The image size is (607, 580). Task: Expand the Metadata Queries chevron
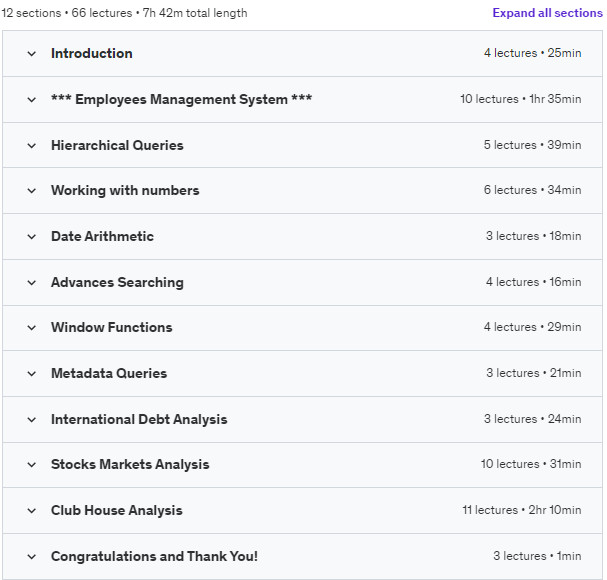coord(32,374)
